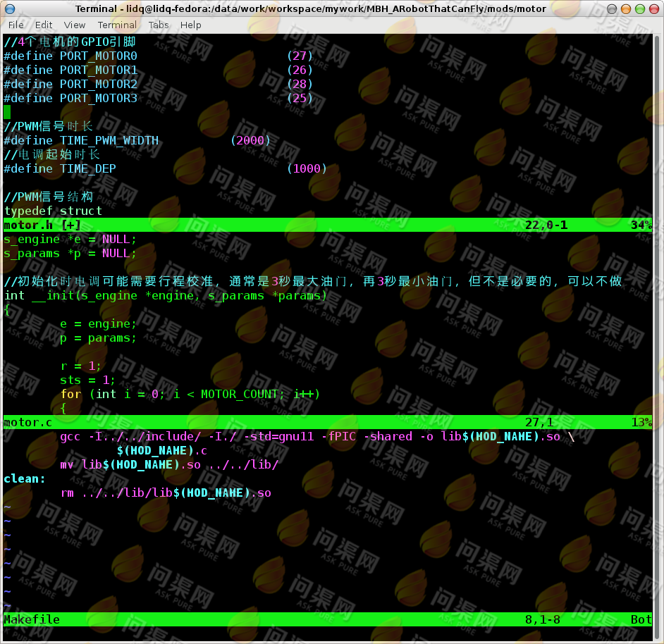Click the terminal vertical scrollbar

click(x=657, y=338)
